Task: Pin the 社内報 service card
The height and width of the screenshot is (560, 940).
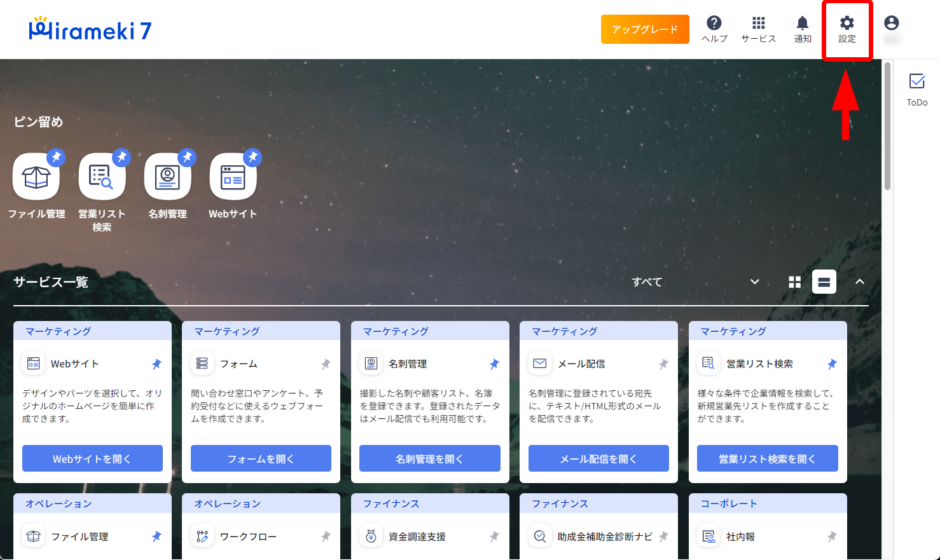Action: point(832,536)
